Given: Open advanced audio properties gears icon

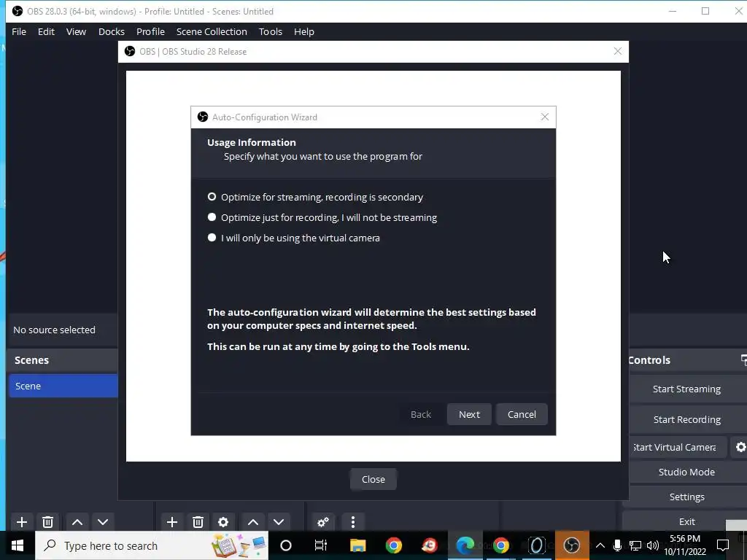Looking at the screenshot, I should click(x=323, y=522).
